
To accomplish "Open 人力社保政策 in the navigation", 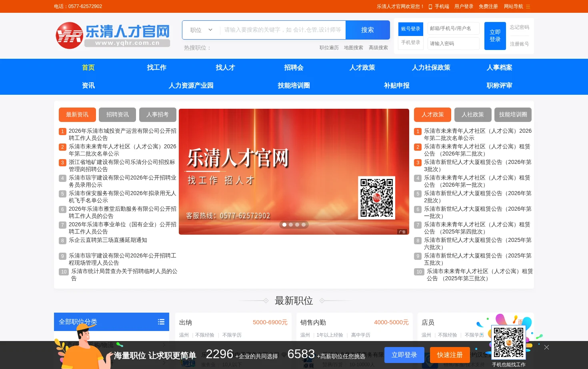I will [x=431, y=68].
